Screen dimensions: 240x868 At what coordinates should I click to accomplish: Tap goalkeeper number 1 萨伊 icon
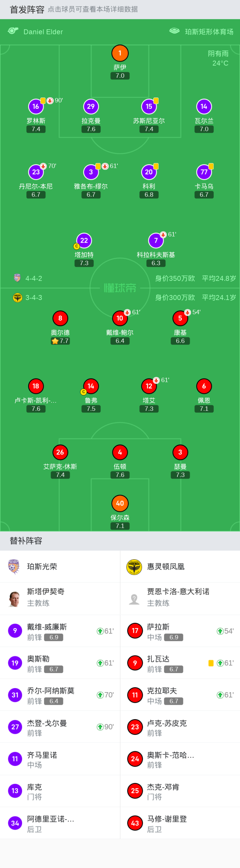tap(120, 53)
